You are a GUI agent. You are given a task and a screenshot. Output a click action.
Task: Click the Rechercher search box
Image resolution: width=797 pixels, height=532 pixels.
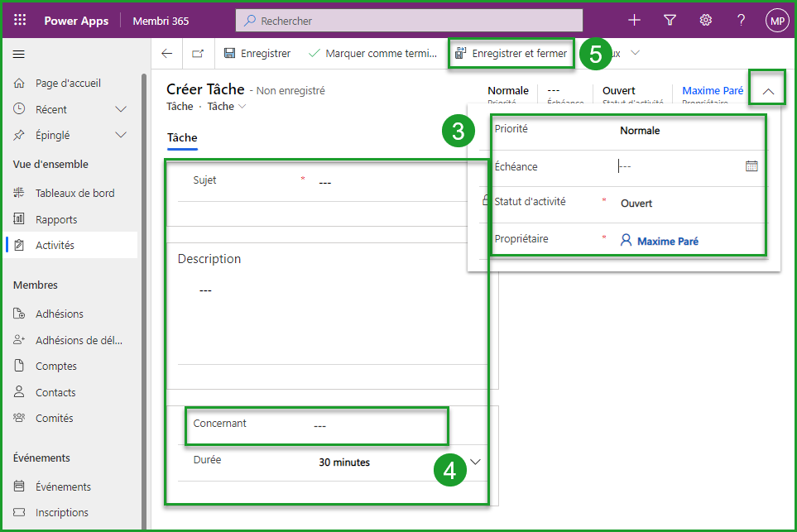[410, 21]
